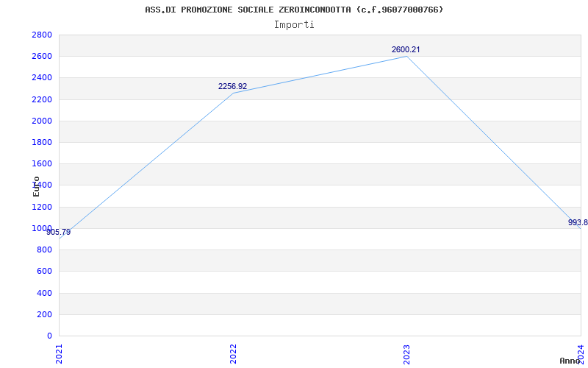Click the 1600 y-axis value
The height and width of the screenshot is (368, 588).
click(42, 163)
